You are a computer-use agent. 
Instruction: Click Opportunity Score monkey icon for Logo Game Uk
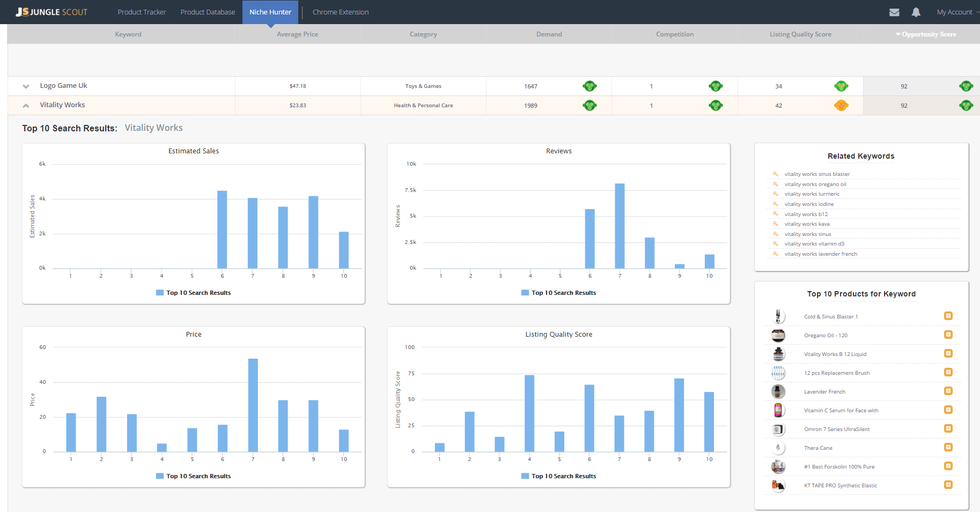(x=966, y=86)
